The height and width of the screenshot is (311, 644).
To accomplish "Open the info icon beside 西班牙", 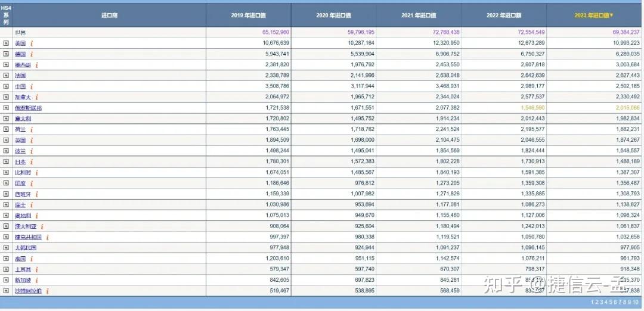I will coord(36,194).
